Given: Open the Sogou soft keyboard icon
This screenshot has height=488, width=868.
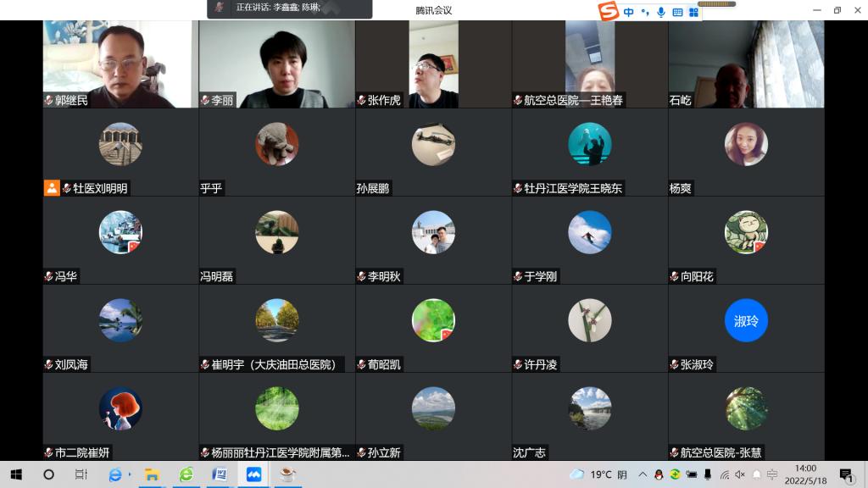Looking at the screenshot, I should pyautogui.click(x=677, y=12).
